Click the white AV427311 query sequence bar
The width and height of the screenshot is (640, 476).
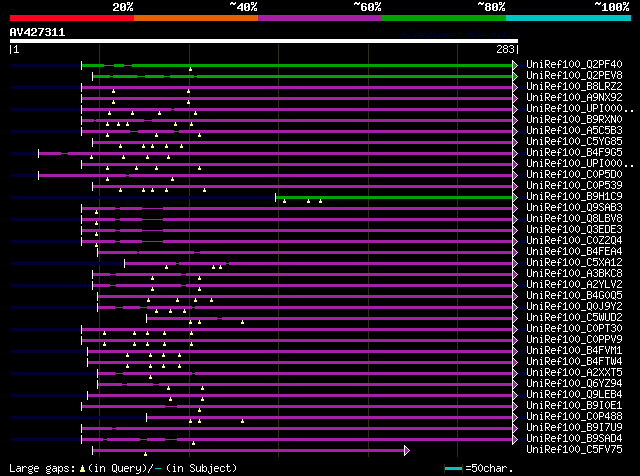pyautogui.click(x=264, y=41)
